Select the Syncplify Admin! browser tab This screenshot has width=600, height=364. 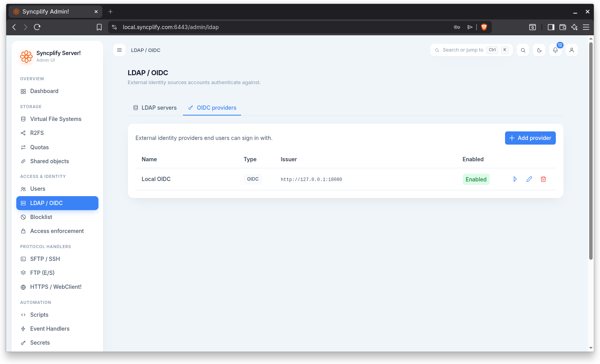click(55, 12)
